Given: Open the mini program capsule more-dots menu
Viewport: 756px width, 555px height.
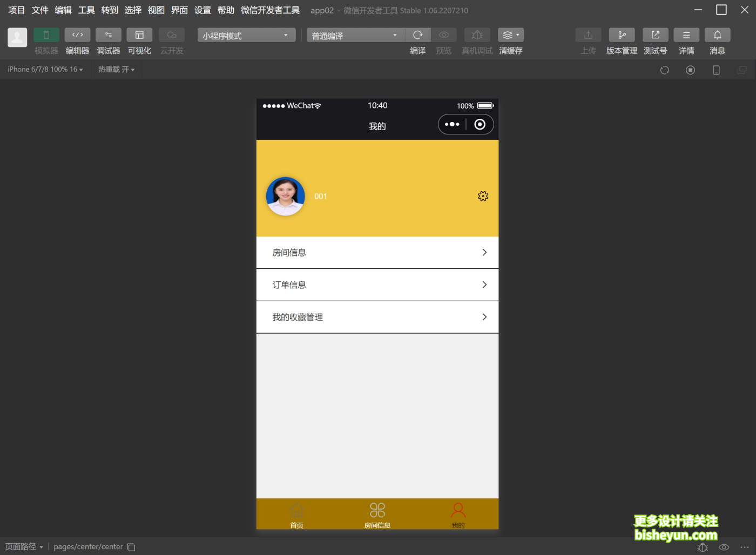Looking at the screenshot, I should click(x=452, y=125).
